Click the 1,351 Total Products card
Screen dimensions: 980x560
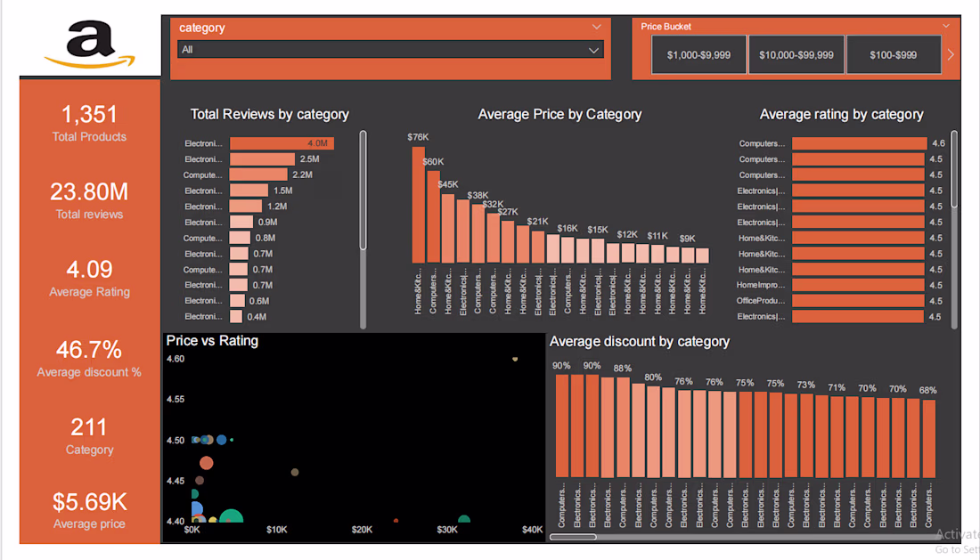tap(89, 123)
